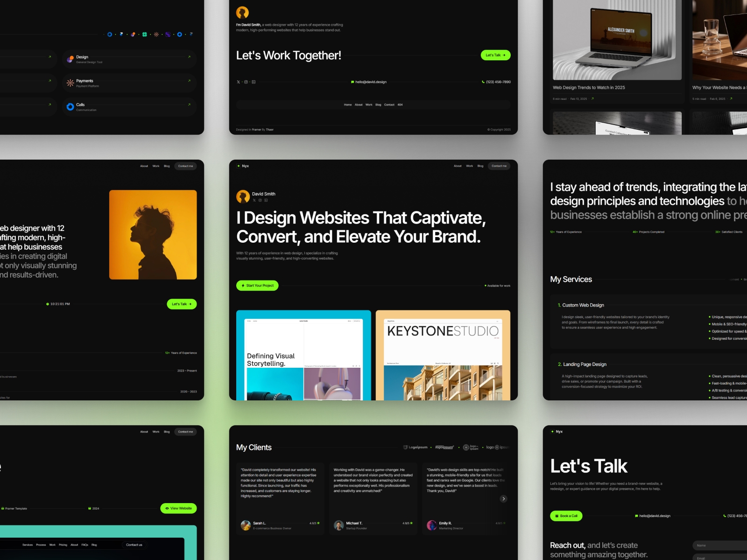This screenshot has width=747, height=560.
Task: Click the eye icon on the View Website button
Action: coord(167,508)
